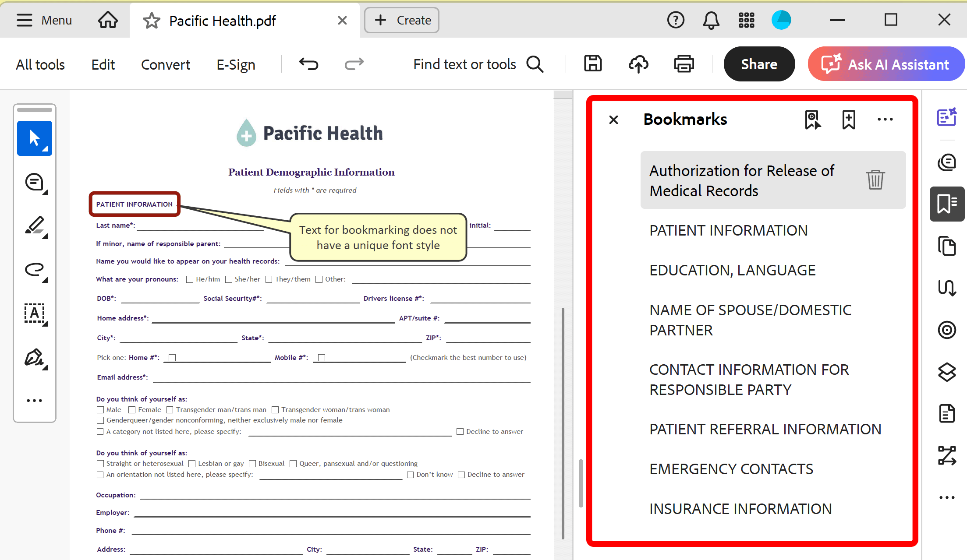Viewport: 967px width, 560px height.
Task: Open Order/tags panel icon
Action: (947, 456)
